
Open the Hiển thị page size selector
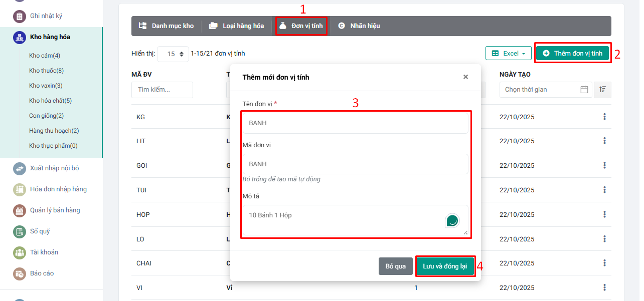pos(173,54)
